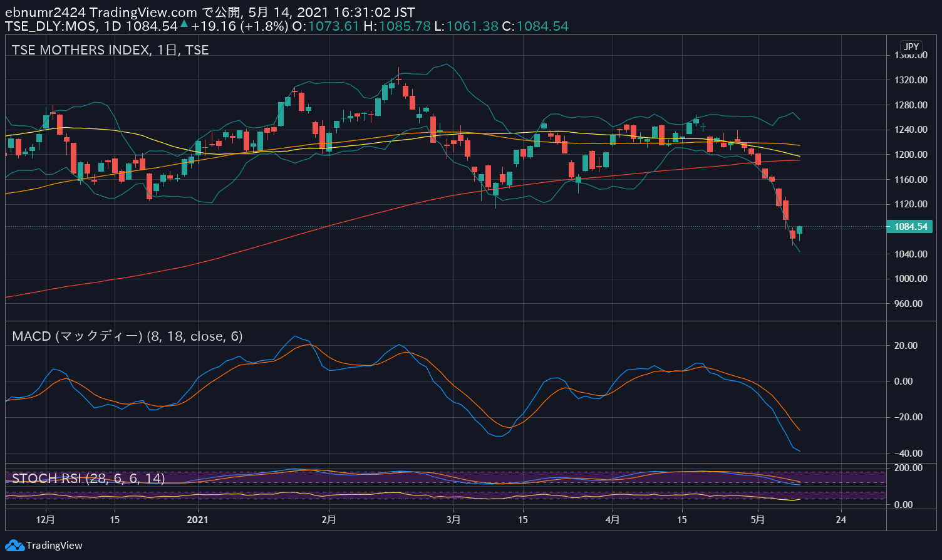942x560 pixels.
Task: Click the 1040.00 price axis label
Action: [911, 254]
